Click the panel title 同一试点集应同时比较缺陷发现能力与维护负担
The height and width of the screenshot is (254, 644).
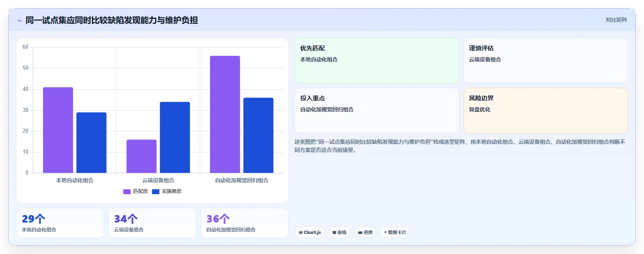click(112, 20)
